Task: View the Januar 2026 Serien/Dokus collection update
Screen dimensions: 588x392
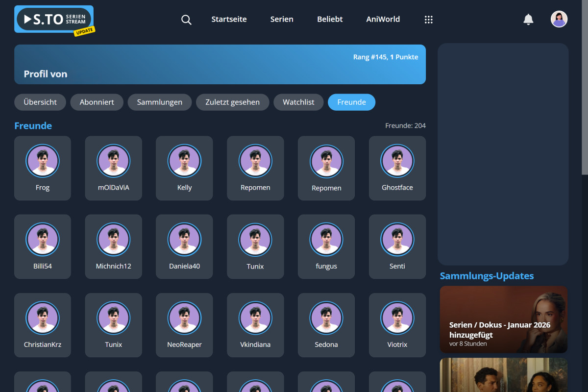Action: click(503, 319)
